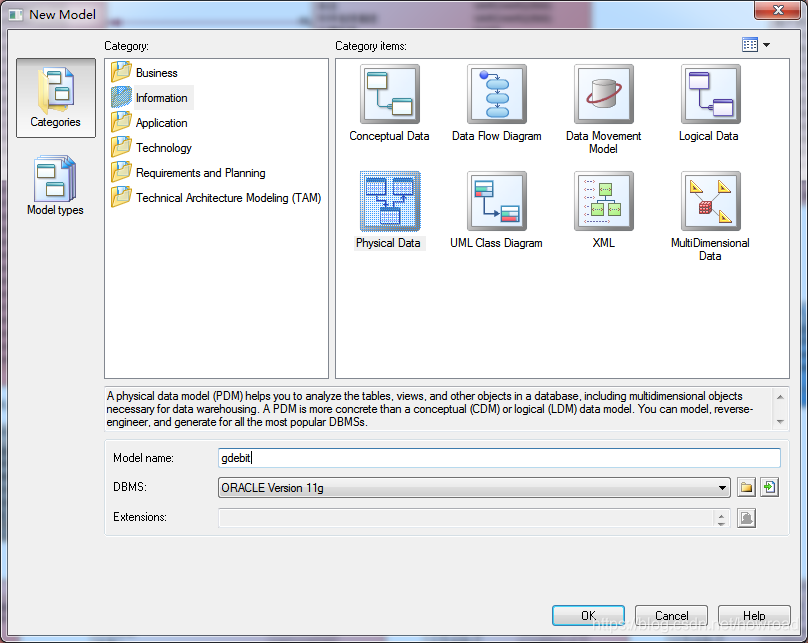Screen dimensions: 808x643
Task: Click the Cancel button
Action: point(671,616)
